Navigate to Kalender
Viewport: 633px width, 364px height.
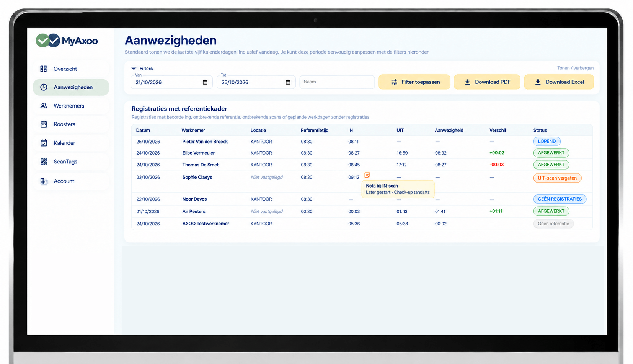[71, 143]
